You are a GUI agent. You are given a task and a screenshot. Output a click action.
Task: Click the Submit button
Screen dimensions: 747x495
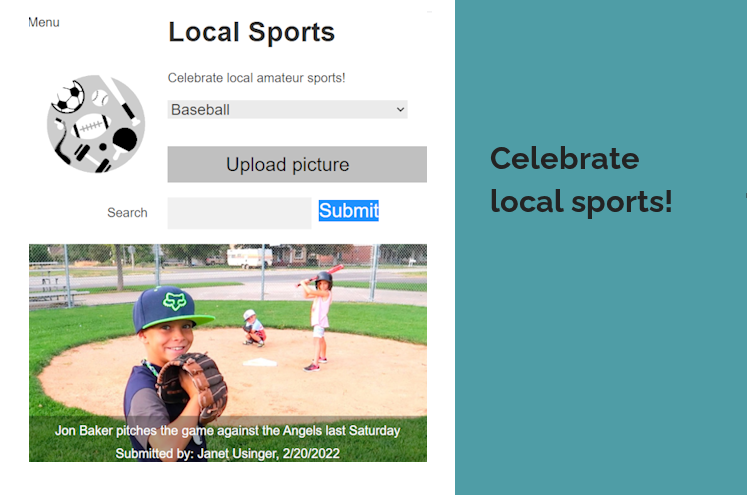click(x=349, y=211)
